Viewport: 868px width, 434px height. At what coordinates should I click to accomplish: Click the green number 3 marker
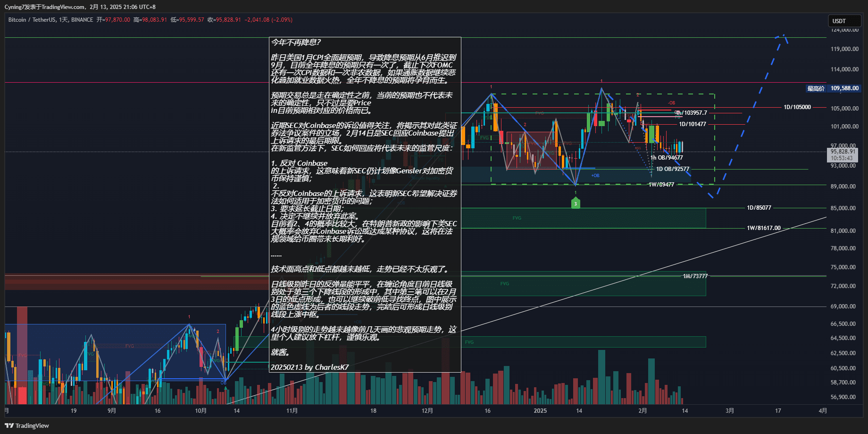576,203
